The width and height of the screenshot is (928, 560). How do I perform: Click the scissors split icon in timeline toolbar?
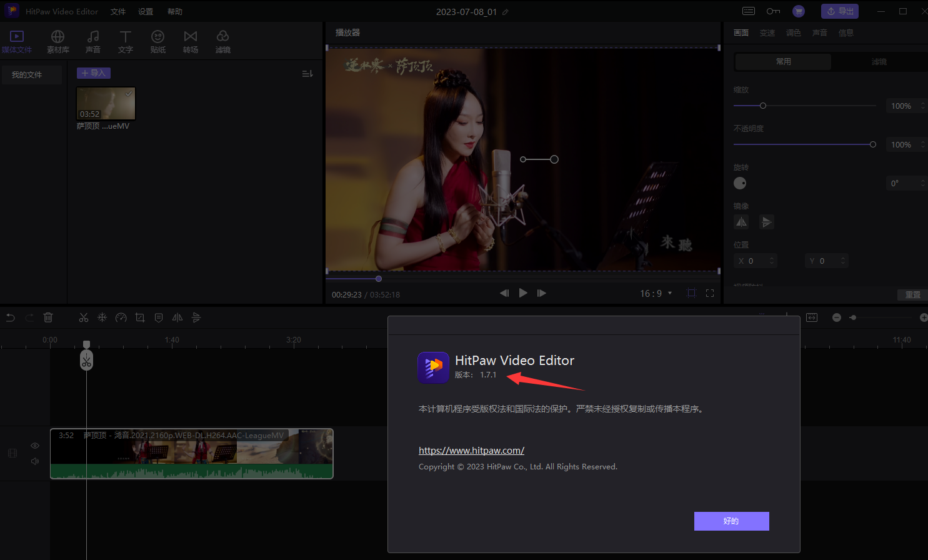coord(84,317)
